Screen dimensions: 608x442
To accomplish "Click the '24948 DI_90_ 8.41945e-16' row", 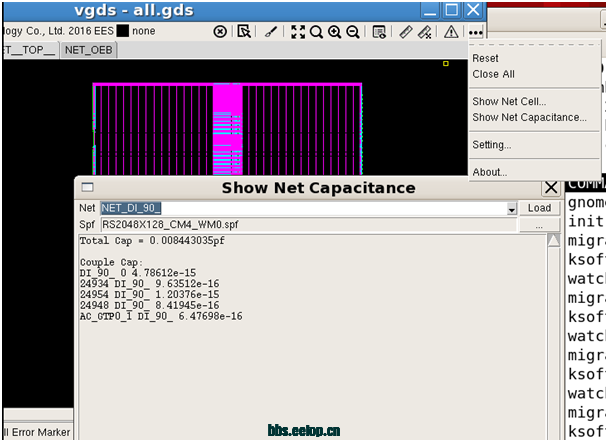I will click(150, 306).
